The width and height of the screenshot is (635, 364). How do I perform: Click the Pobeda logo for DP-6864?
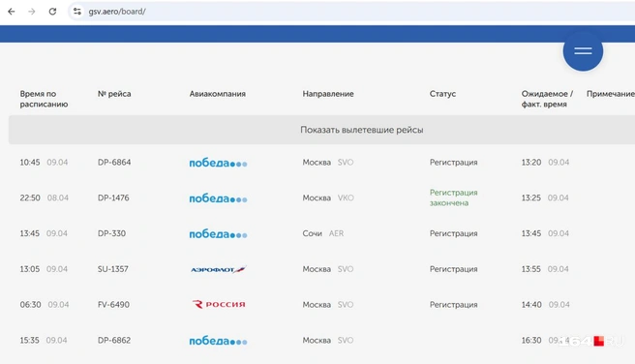coord(218,163)
